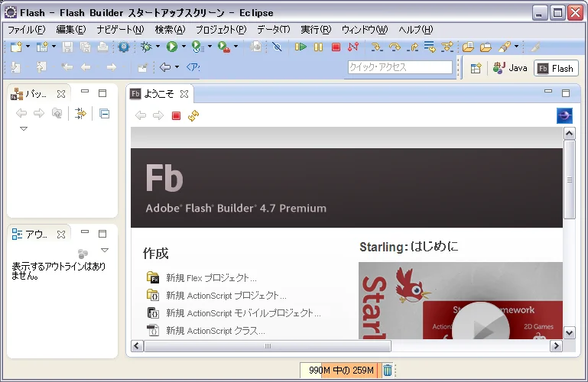
Task: Click the Back navigation arrow with dropdown in toolbar
Action: click(165, 67)
